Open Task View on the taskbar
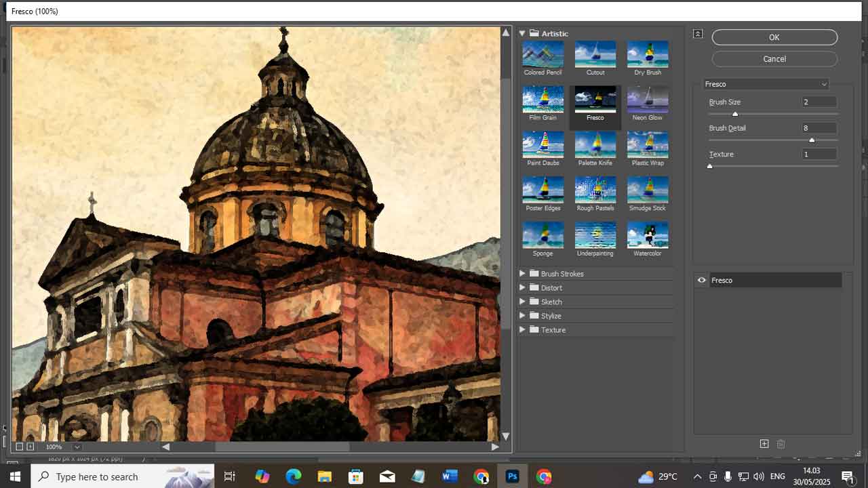The width and height of the screenshot is (868, 488). pyautogui.click(x=230, y=476)
